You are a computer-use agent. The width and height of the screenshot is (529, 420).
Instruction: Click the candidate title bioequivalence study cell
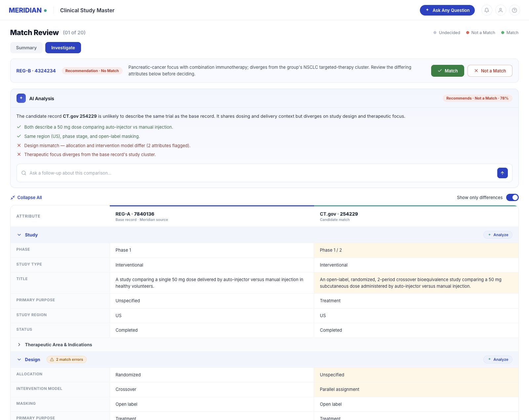coord(416,283)
